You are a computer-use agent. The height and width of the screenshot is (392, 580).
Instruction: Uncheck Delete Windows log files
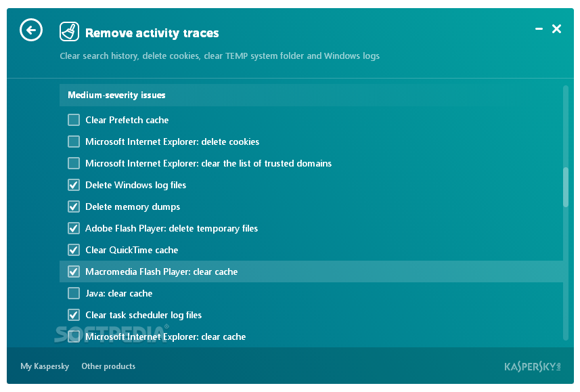coord(74,185)
